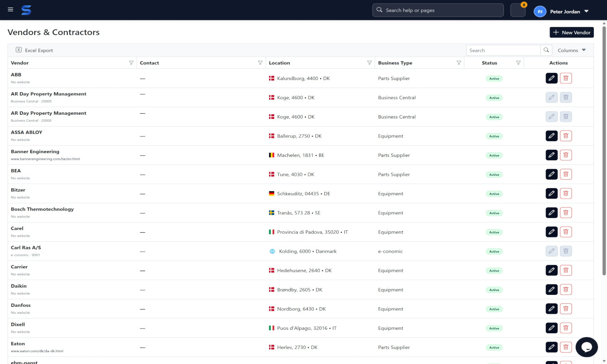Click the PJ user avatar

(540, 11)
